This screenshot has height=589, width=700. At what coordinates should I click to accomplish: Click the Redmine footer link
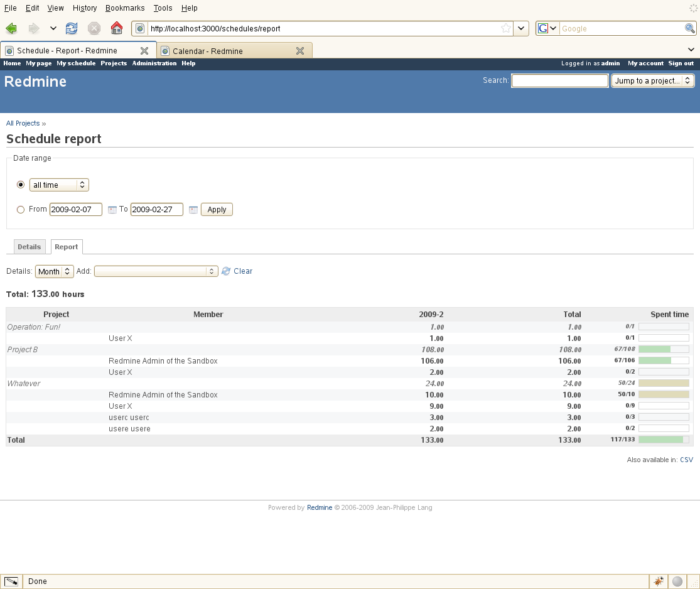tap(320, 508)
